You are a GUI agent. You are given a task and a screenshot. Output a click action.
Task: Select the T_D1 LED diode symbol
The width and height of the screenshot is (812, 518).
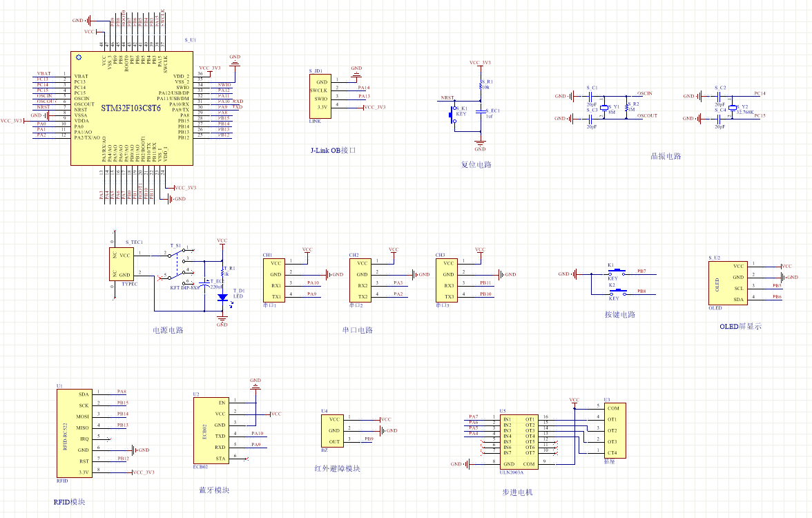222,297
